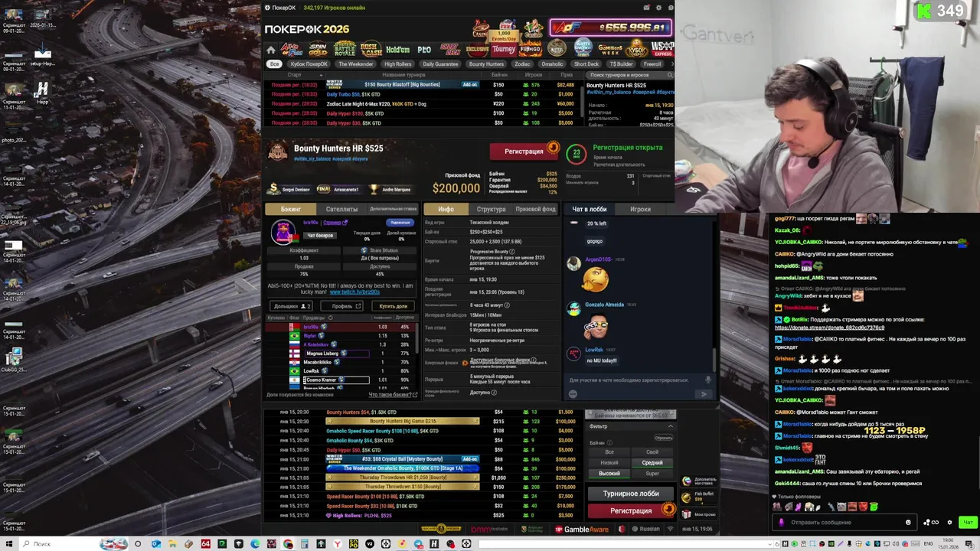Toggle the Свой buy-in filter
This screenshot has height=551, width=980.
(x=652, y=452)
